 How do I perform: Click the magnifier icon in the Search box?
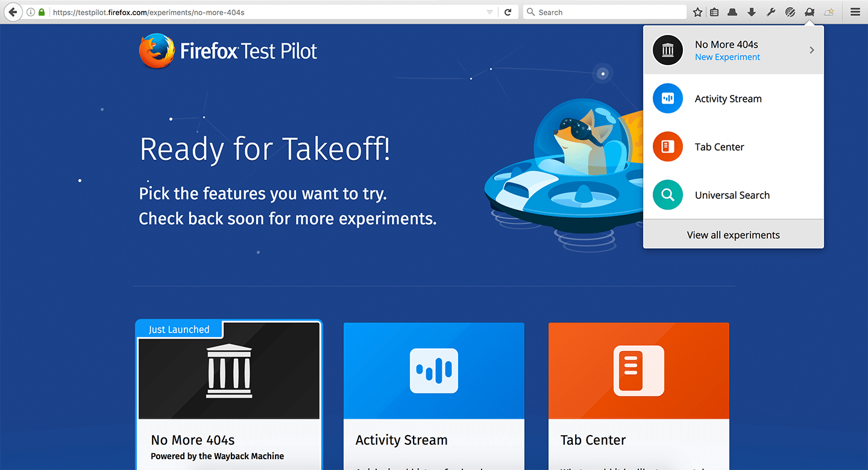[x=530, y=12]
